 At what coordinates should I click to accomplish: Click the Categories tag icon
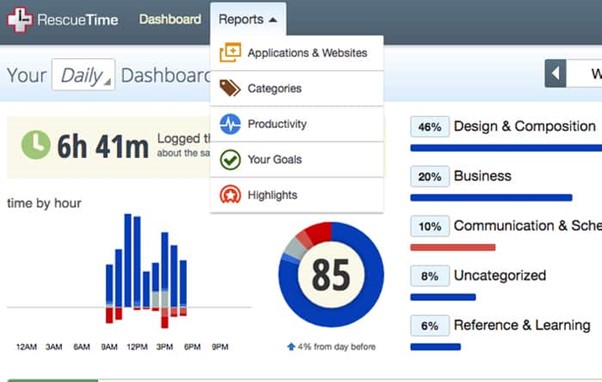click(230, 88)
